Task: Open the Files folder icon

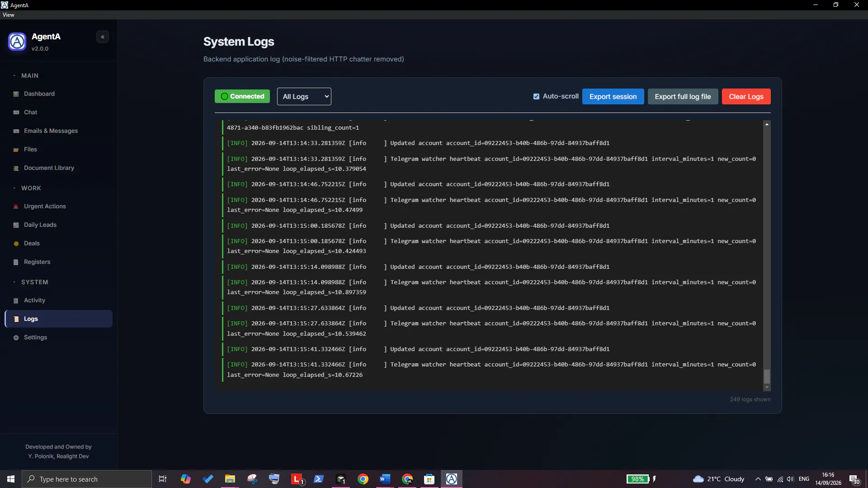Action: click(x=16, y=150)
